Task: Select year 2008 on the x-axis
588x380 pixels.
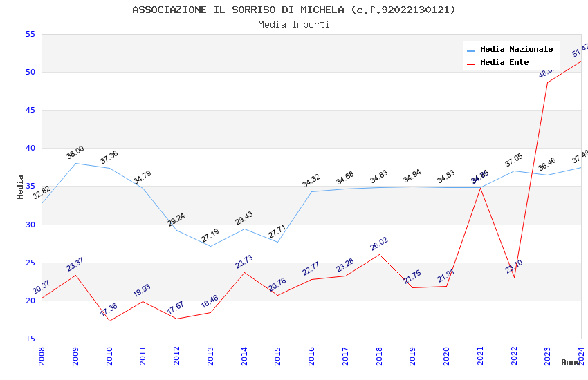Action: pos(42,356)
